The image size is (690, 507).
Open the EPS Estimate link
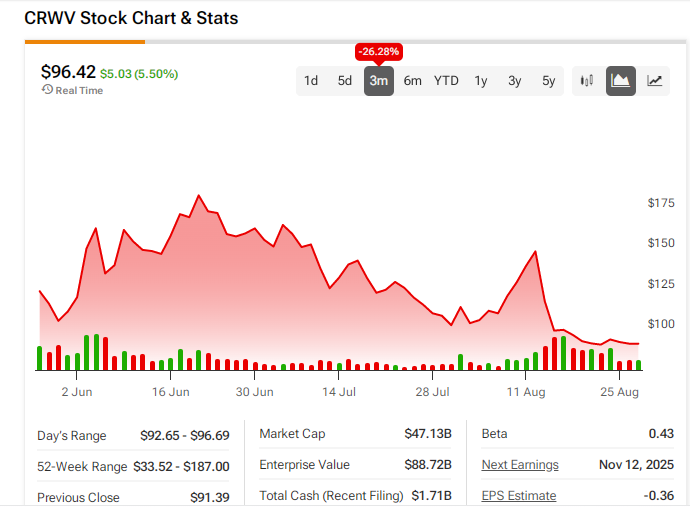pyautogui.click(x=519, y=496)
